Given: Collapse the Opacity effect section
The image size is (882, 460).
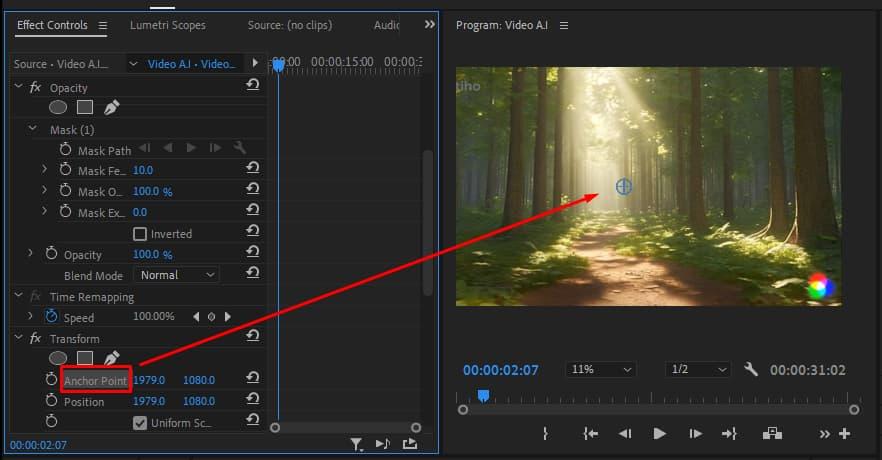Looking at the screenshot, I should pos(19,87).
